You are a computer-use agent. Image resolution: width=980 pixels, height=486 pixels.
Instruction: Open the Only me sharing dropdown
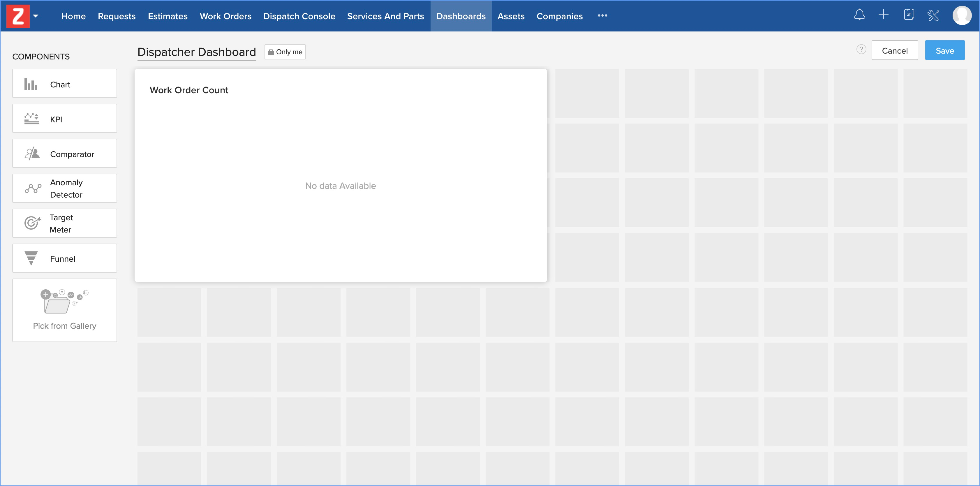285,52
